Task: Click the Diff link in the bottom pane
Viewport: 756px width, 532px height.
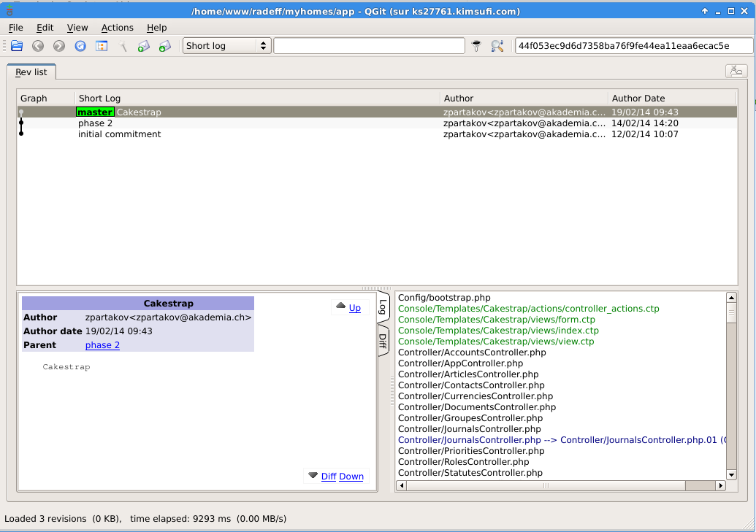Action: [329, 476]
